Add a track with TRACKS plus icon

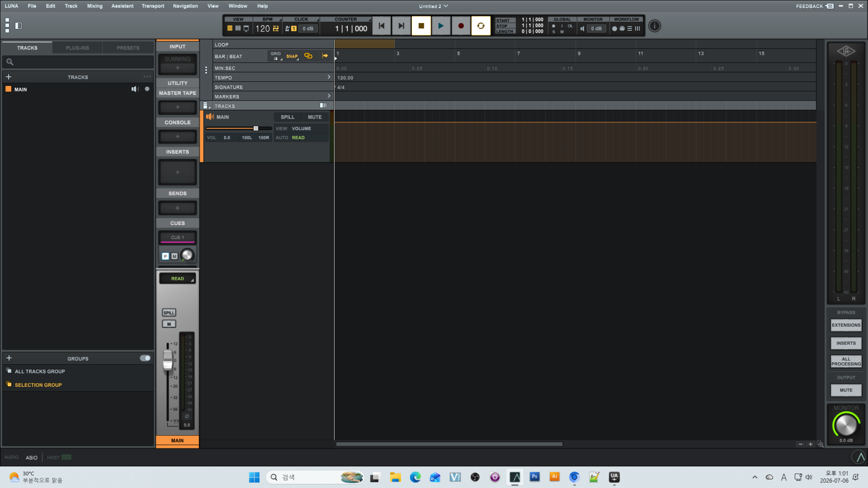pos(9,77)
